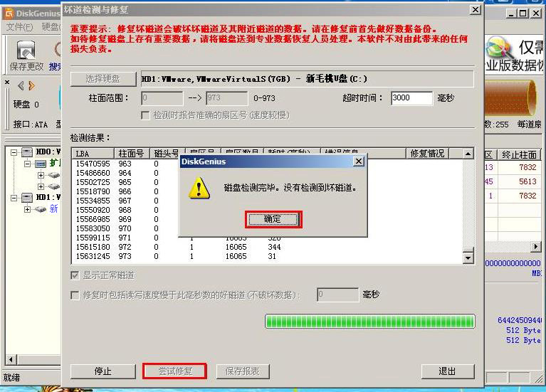
Task: Enable the 修复时包括读写速度慢 checkbox
Action: [x=75, y=295]
